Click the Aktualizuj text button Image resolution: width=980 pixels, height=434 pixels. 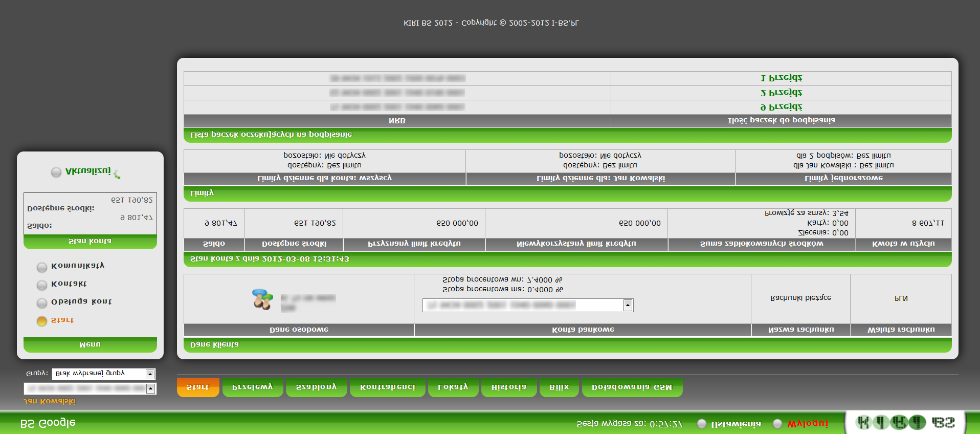coord(88,171)
